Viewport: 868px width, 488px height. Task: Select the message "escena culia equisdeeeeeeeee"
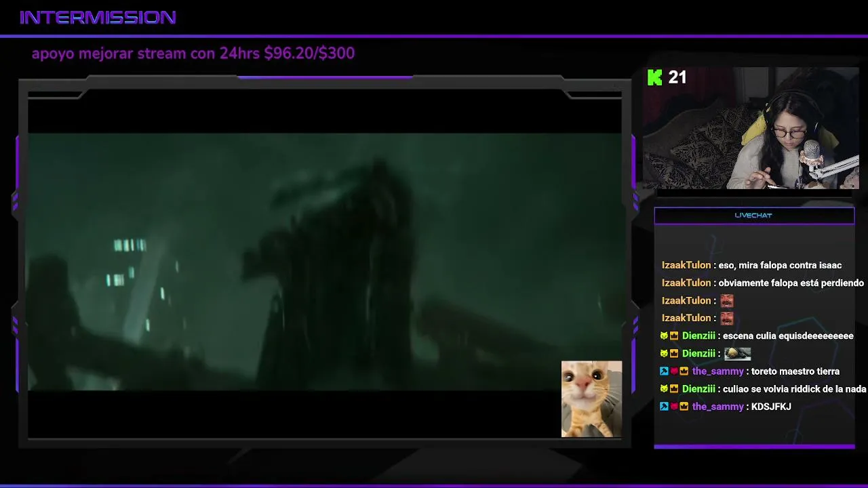[x=788, y=336]
